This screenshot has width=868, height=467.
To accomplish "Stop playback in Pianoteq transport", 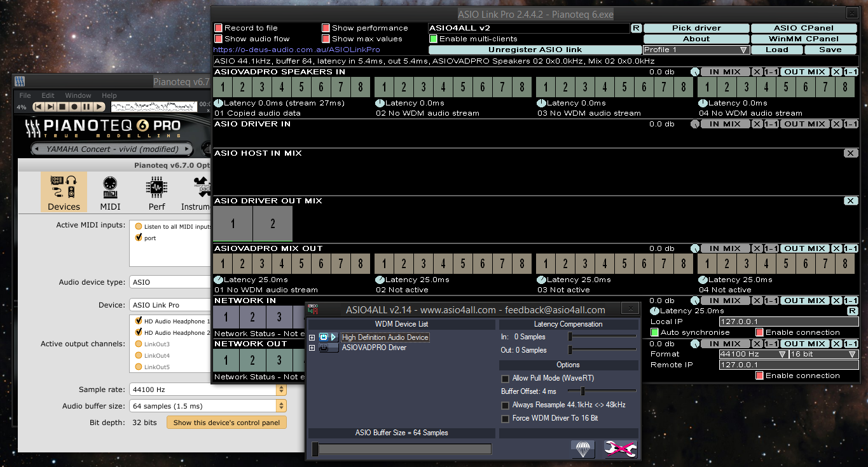I will point(62,107).
